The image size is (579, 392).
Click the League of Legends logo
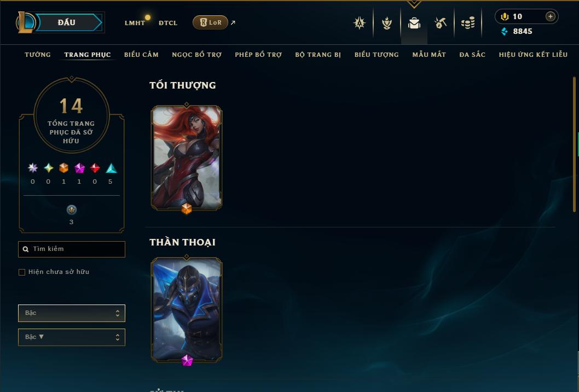click(25, 22)
